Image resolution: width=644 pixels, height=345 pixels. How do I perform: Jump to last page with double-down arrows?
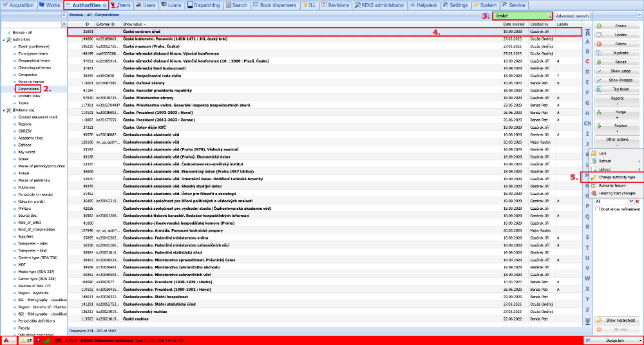[x=587, y=321]
